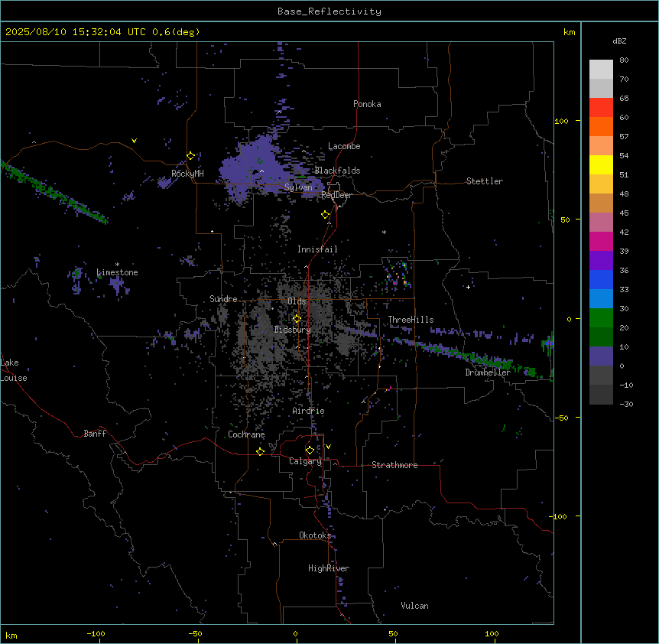659x644 pixels.
Task: Click white plus marker west of Drumheller area
Action: (468, 287)
